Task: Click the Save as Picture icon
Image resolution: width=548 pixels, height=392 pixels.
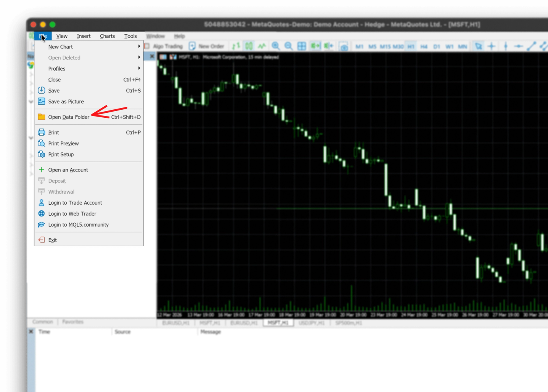Action: point(42,101)
